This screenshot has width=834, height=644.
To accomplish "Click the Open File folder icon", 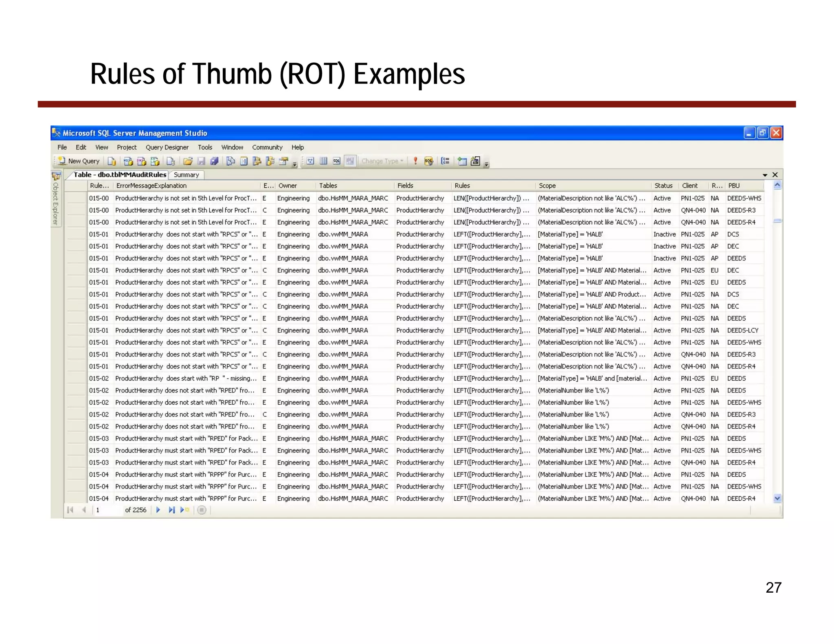I will coord(188,161).
